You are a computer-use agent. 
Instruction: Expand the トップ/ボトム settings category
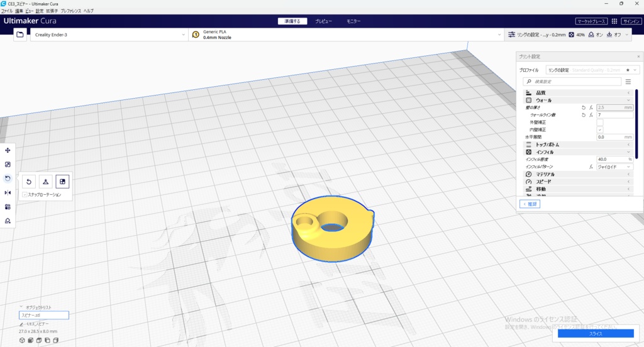[579, 145]
